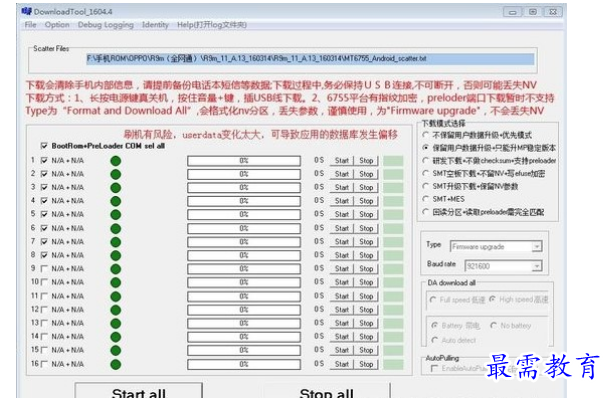Image resolution: width=608 pixels, height=398 pixels.
Task: Open the File menu
Action: [30, 25]
